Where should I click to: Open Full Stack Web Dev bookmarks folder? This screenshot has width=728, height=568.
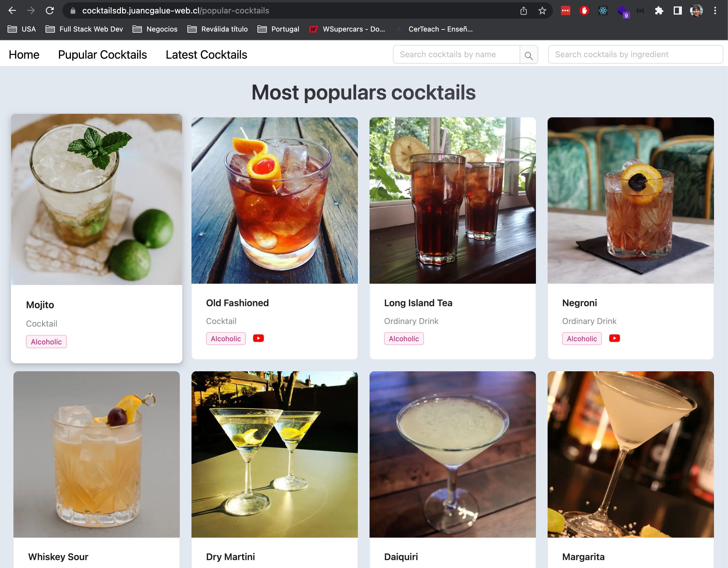click(x=84, y=29)
